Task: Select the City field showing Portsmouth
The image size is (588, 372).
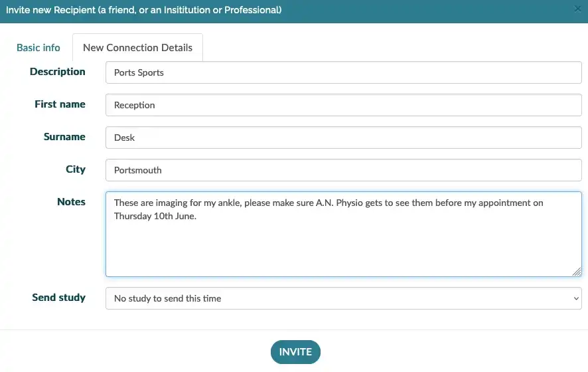Action: coord(343,170)
